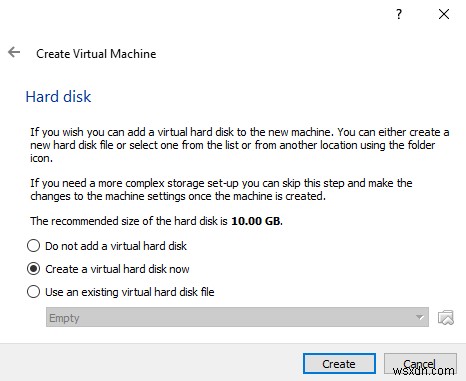Click the Create Virtual Machine title text
Image resolution: width=466 pixels, height=381 pixels.
click(x=96, y=54)
